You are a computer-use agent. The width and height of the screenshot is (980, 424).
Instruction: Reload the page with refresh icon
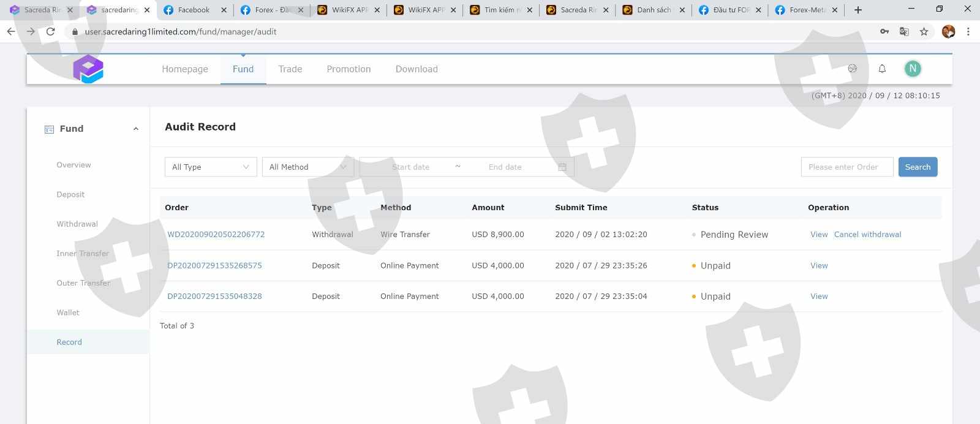click(51, 32)
